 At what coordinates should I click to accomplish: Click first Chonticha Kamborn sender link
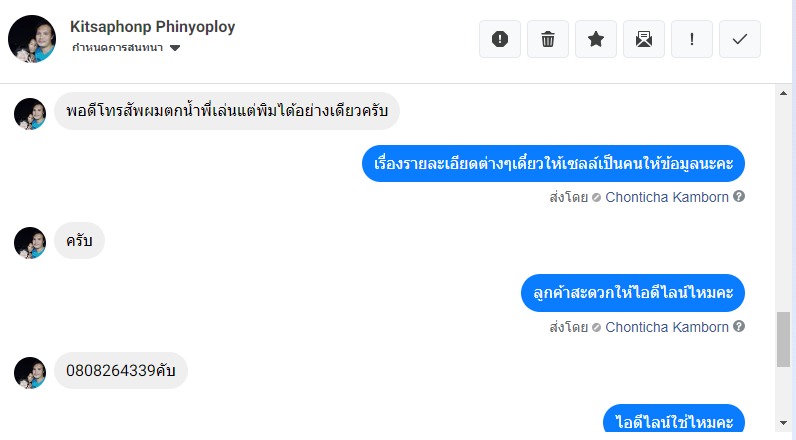tap(667, 197)
